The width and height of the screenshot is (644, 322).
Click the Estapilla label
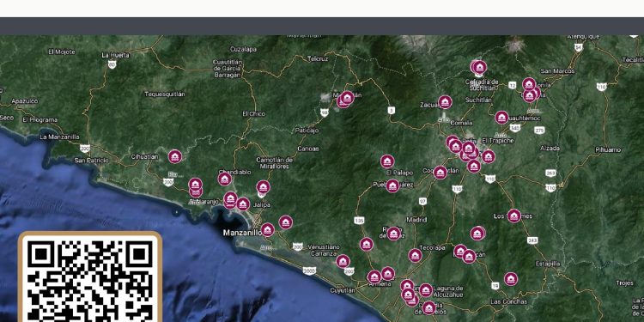548,264
